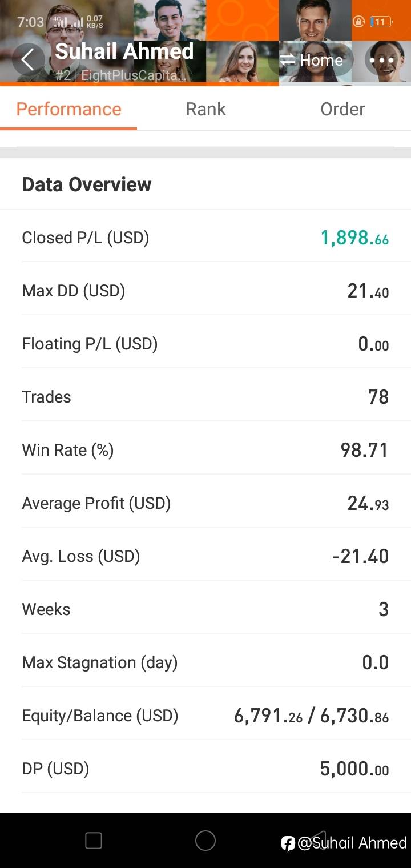Tap the Home switch button
Screen dimensions: 411x868
tap(312, 60)
